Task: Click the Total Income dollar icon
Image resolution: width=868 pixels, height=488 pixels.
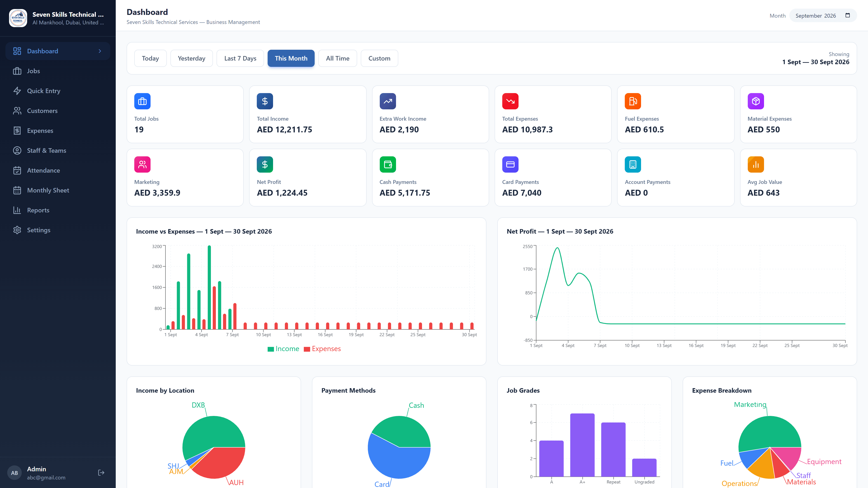Action: click(x=265, y=101)
